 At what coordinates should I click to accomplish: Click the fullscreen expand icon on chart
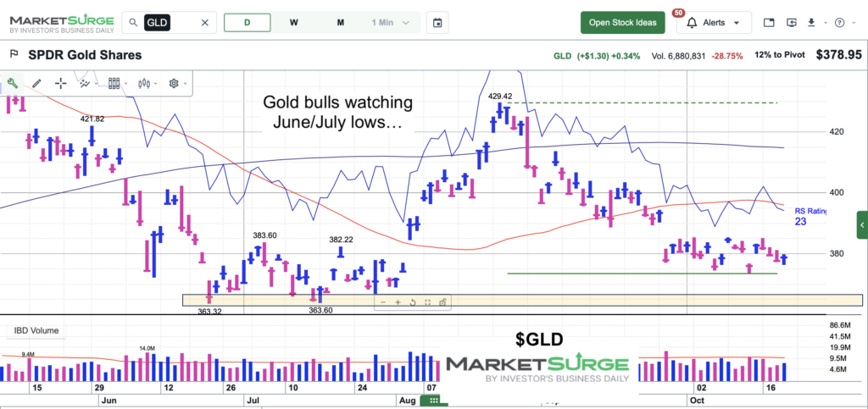[x=427, y=302]
